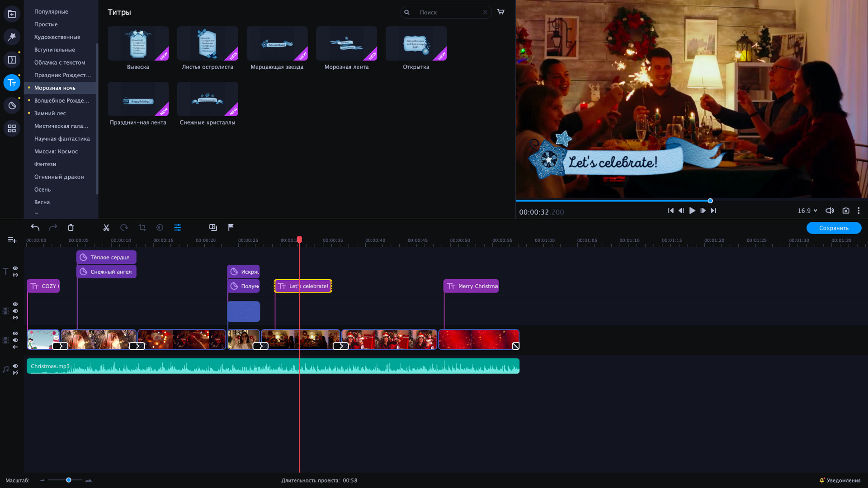Clear the search field with the X
Viewport: 868px width, 488px height.
[x=486, y=12]
